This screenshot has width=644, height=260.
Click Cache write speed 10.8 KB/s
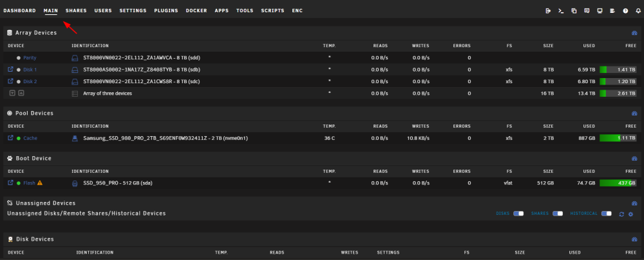[418, 138]
